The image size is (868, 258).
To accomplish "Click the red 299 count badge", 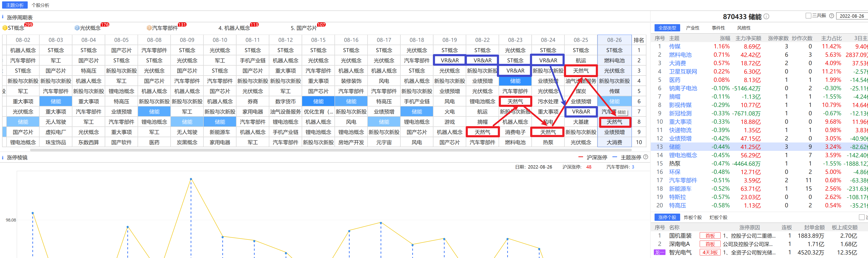I will click(x=29, y=25).
